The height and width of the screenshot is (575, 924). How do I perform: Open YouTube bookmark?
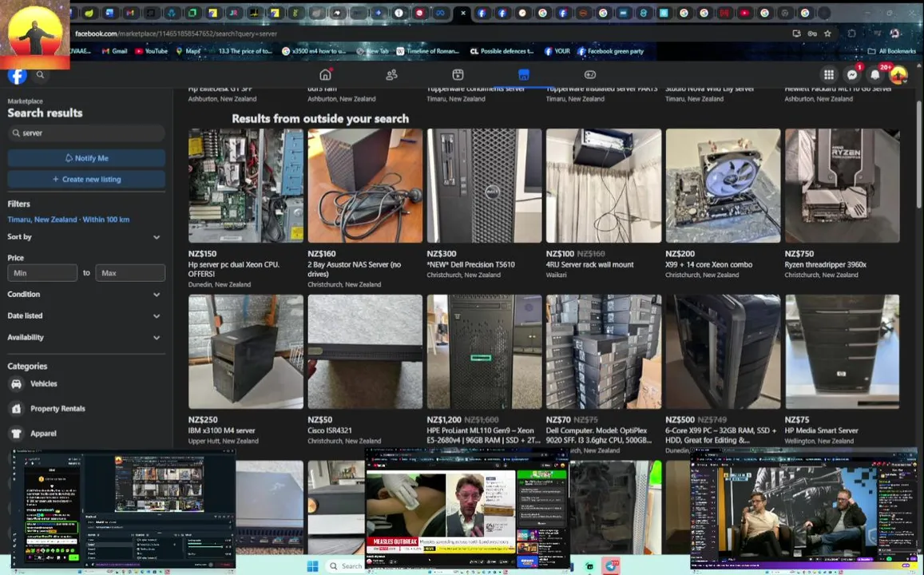pyautogui.click(x=152, y=51)
